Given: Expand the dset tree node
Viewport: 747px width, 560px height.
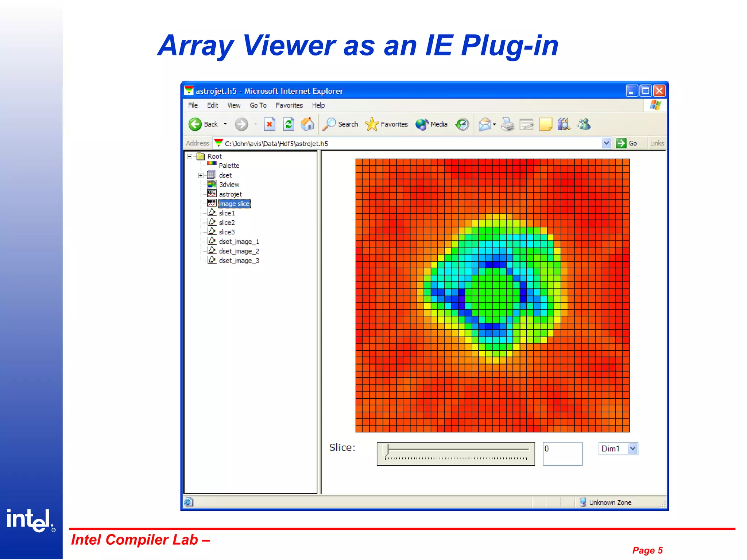Looking at the screenshot, I should point(201,175).
